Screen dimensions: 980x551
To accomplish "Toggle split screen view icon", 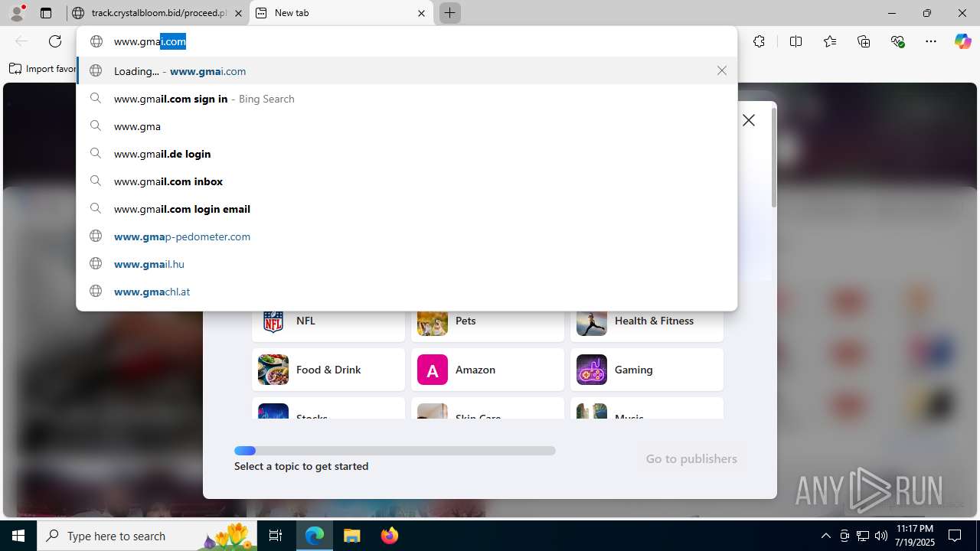I will pos(795,41).
